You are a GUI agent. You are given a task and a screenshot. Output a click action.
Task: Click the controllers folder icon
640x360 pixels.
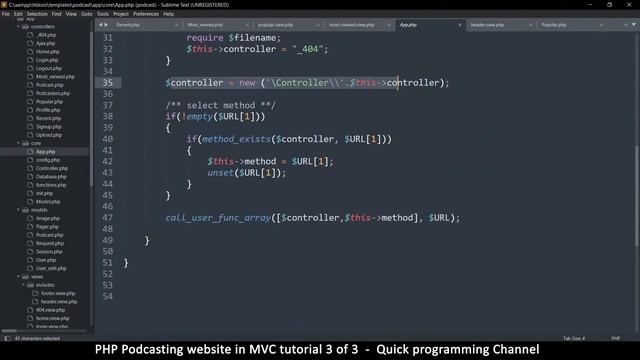[x=25, y=27]
